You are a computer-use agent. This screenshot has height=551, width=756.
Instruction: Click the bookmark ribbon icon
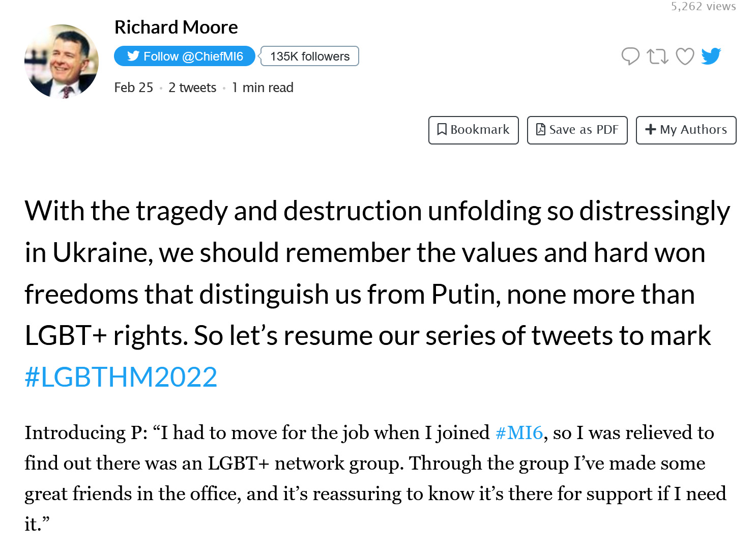442,130
